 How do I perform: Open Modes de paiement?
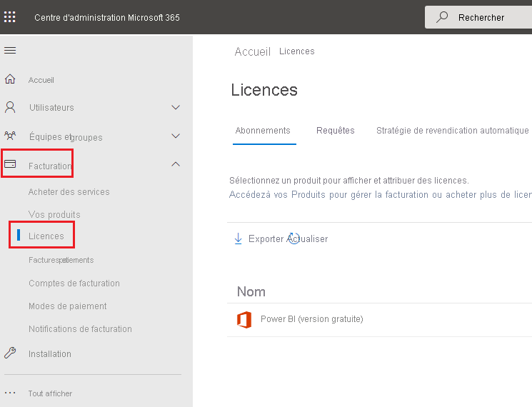click(68, 306)
